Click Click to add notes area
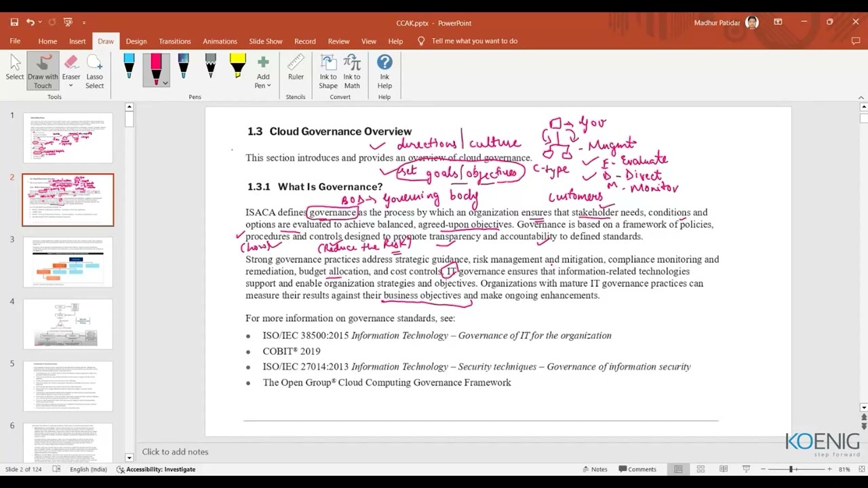The width and height of the screenshot is (868, 488). 175,452
